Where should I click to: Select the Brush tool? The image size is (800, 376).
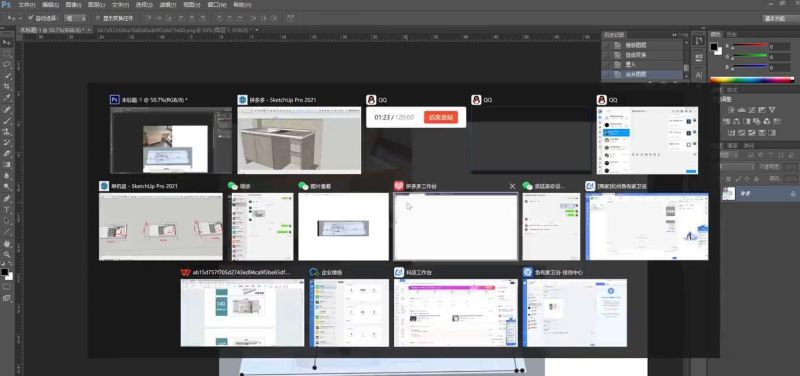[x=7, y=121]
